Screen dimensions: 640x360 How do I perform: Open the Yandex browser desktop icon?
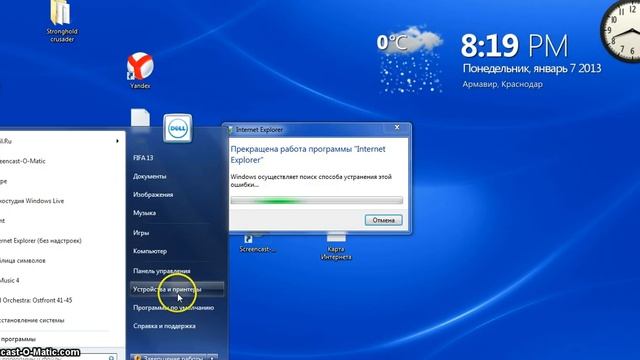coord(140,70)
